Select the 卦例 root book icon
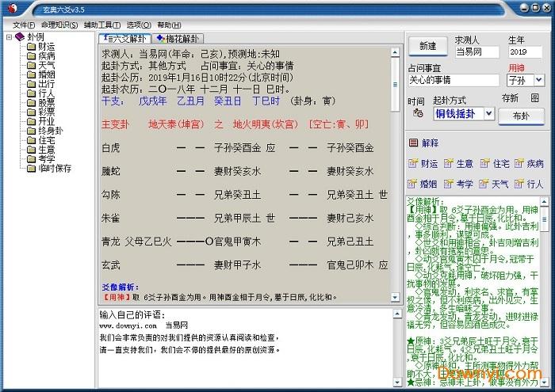This screenshot has width=555, height=392. pos(20,36)
